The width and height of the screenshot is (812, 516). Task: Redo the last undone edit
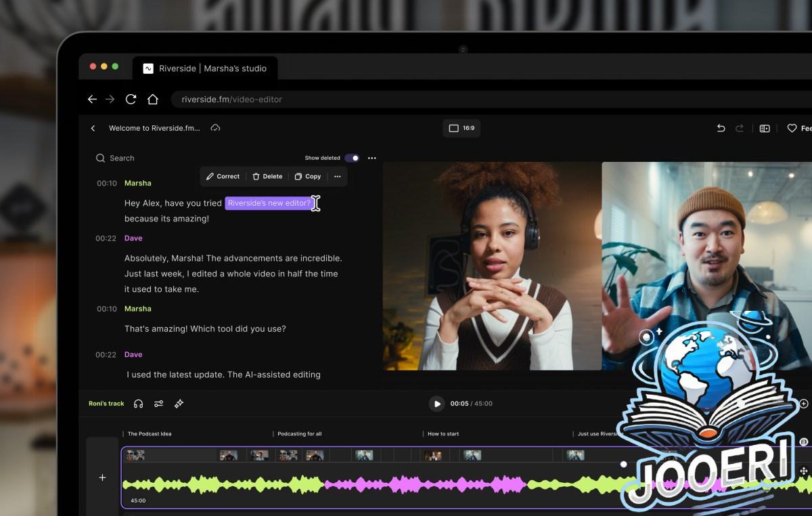740,128
